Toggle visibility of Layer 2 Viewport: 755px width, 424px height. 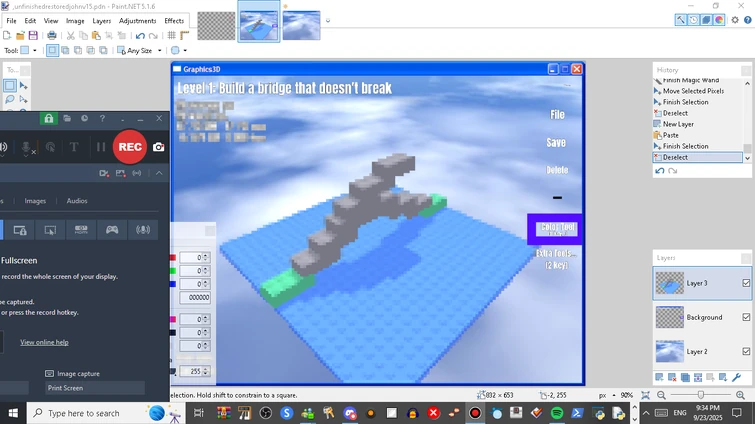[746, 351]
